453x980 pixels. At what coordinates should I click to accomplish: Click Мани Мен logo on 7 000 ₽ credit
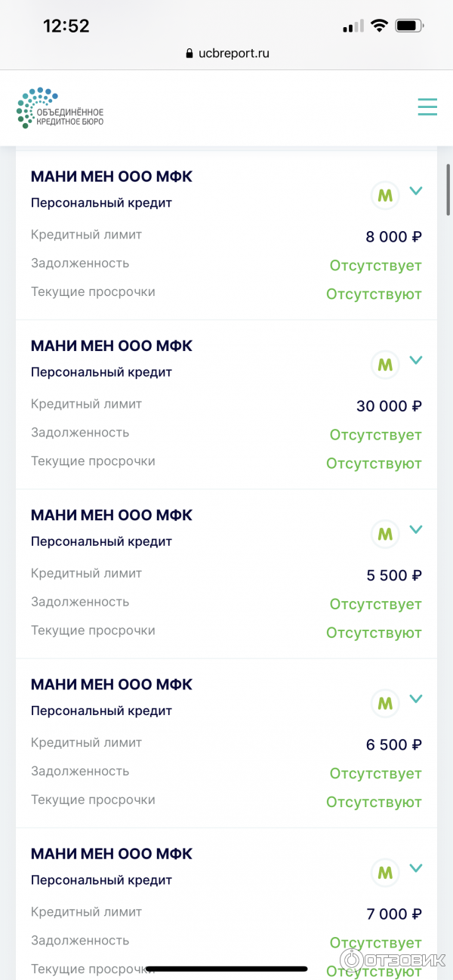click(385, 873)
